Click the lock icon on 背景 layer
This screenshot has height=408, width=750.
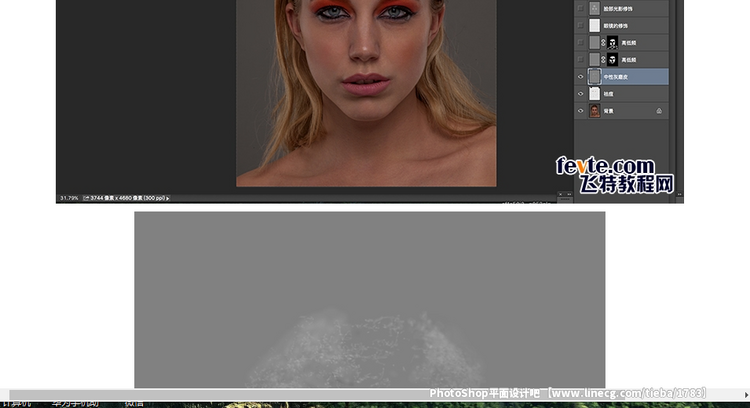tap(659, 111)
